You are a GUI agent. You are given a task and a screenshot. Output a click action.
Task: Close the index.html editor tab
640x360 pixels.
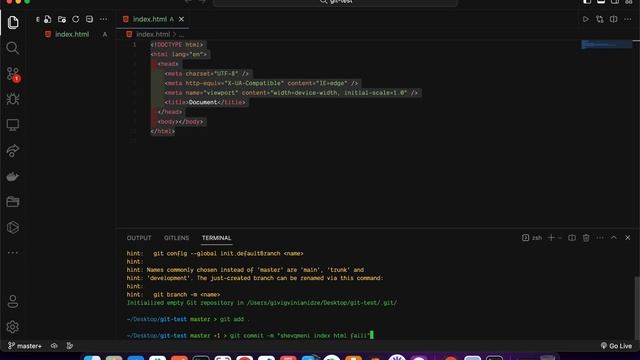click(x=182, y=19)
